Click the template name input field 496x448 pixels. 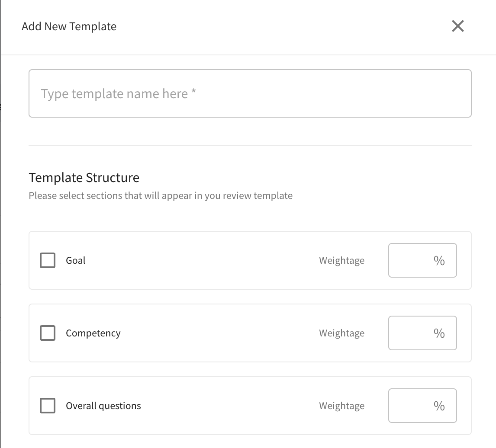[x=250, y=93]
